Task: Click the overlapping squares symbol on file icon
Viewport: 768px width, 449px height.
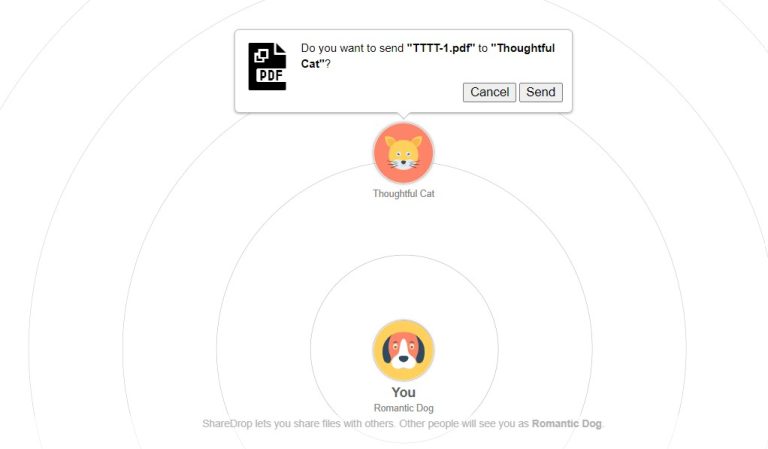Action: coord(262,56)
